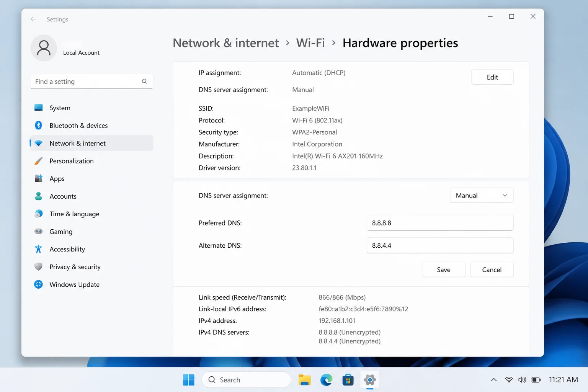
Task: Go back to Wi-Fi breadcrumb
Action: (310, 43)
